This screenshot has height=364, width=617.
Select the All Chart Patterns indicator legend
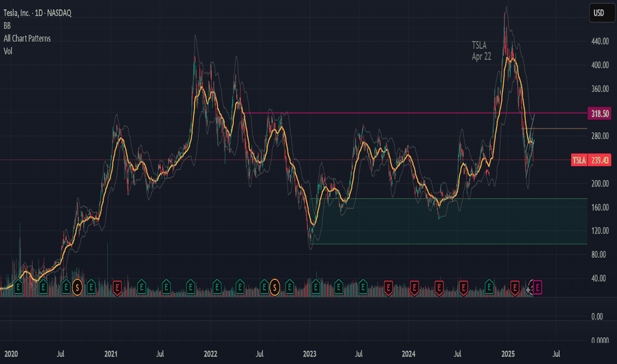[x=27, y=38]
